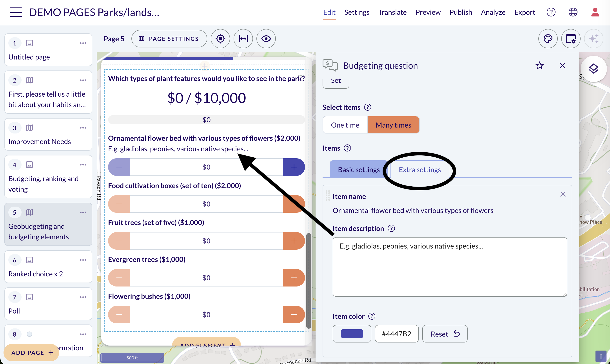The height and width of the screenshot is (364, 610).
Task: Open the Basic settings tab
Action: (x=359, y=169)
